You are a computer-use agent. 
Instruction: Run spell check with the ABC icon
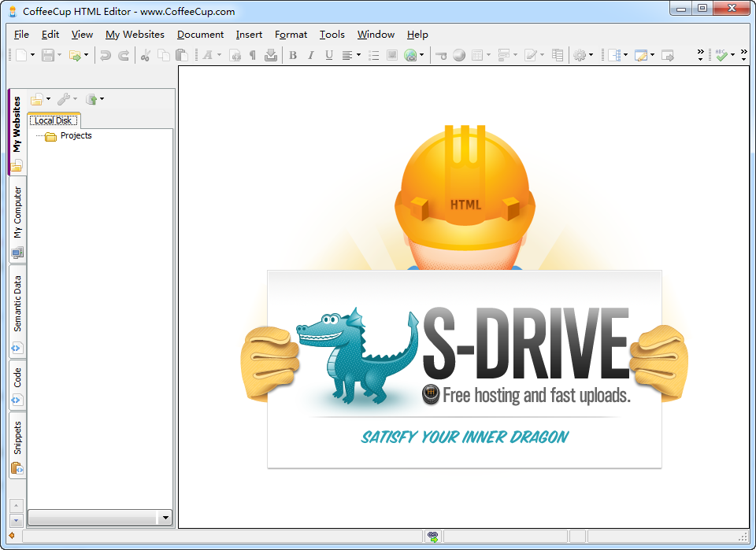tap(722, 55)
